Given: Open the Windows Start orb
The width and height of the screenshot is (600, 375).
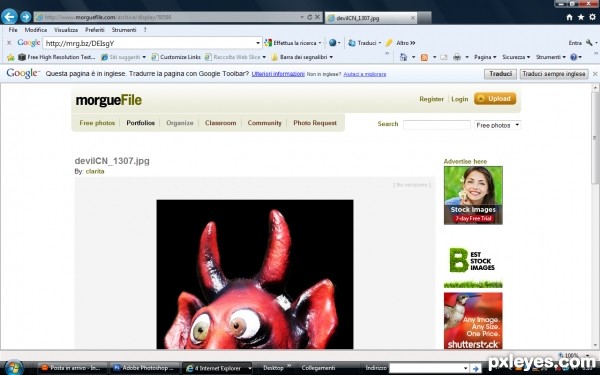Looking at the screenshot, I should pos(13,368).
